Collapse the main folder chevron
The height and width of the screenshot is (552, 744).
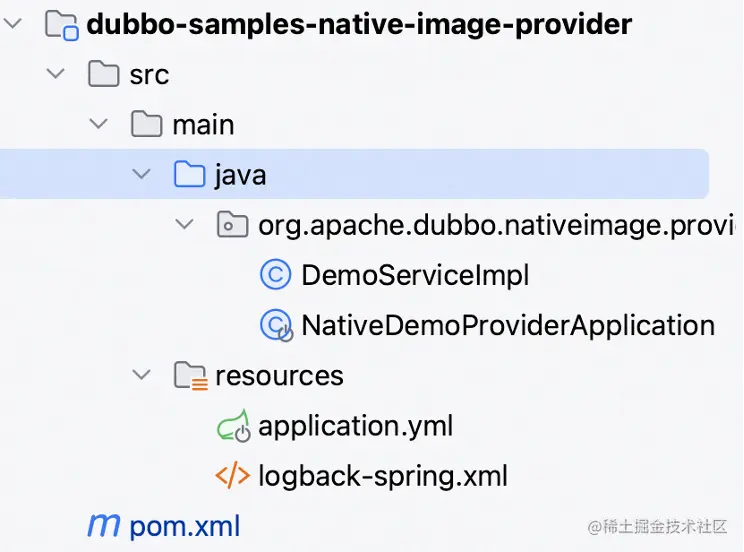click(98, 124)
